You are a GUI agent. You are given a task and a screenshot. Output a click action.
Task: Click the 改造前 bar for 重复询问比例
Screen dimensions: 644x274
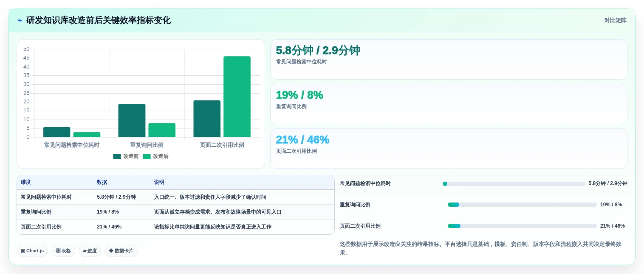click(x=132, y=120)
